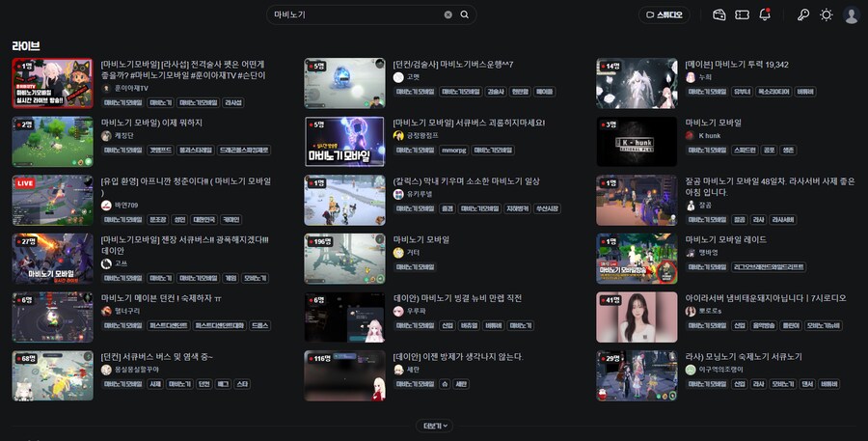Open the 14명 viewer 누희 stream thumbnail
Screen dimensions: 868x441
637,83
